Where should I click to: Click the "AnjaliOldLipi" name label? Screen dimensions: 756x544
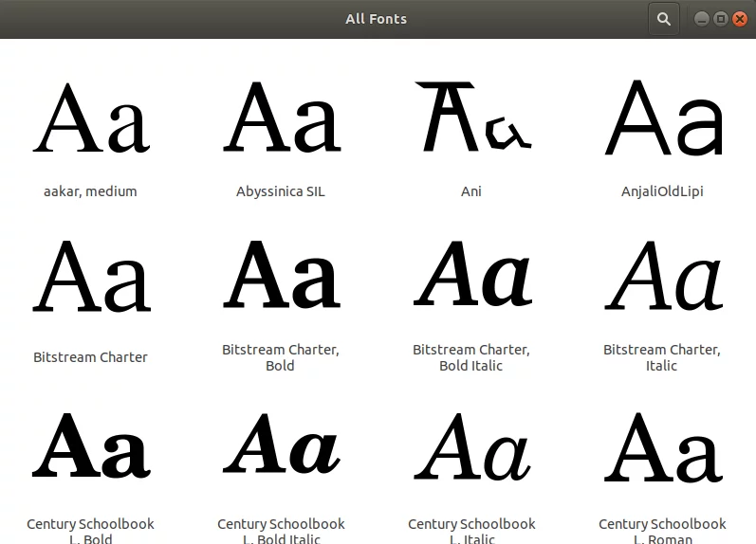[x=662, y=191]
